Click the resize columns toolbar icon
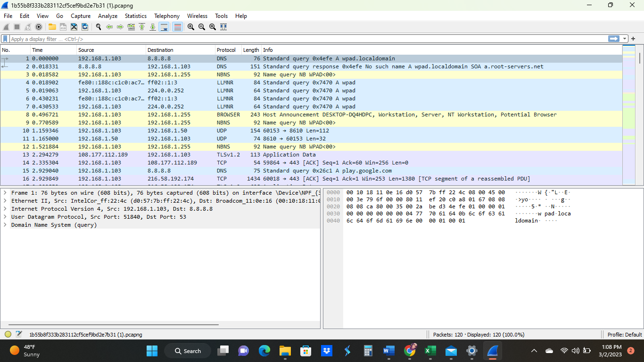Viewport: 644px width, 362px height. [x=223, y=27]
